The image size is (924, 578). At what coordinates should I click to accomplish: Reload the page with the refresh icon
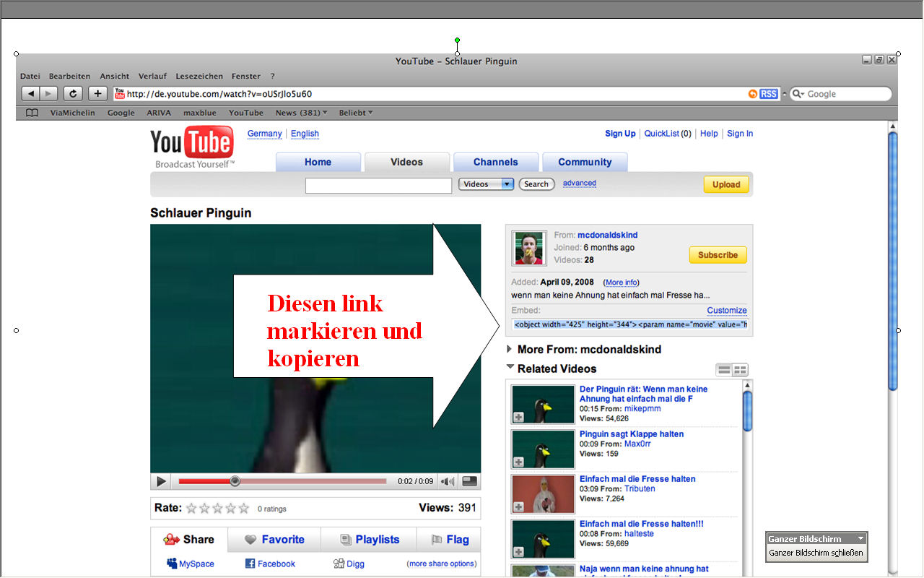point(72,94)
